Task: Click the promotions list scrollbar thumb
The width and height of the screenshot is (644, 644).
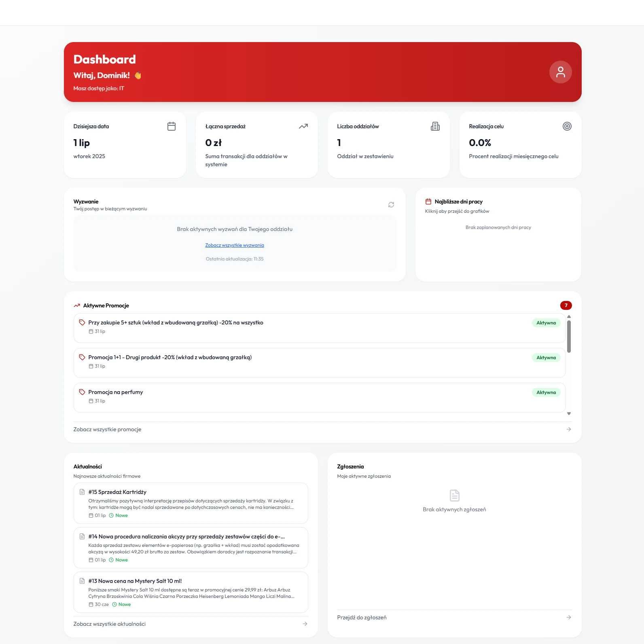Action: point(569,337)
